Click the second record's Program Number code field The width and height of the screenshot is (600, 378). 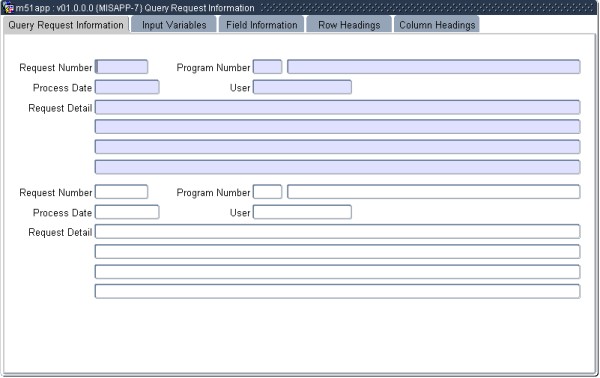click(267, 192)
